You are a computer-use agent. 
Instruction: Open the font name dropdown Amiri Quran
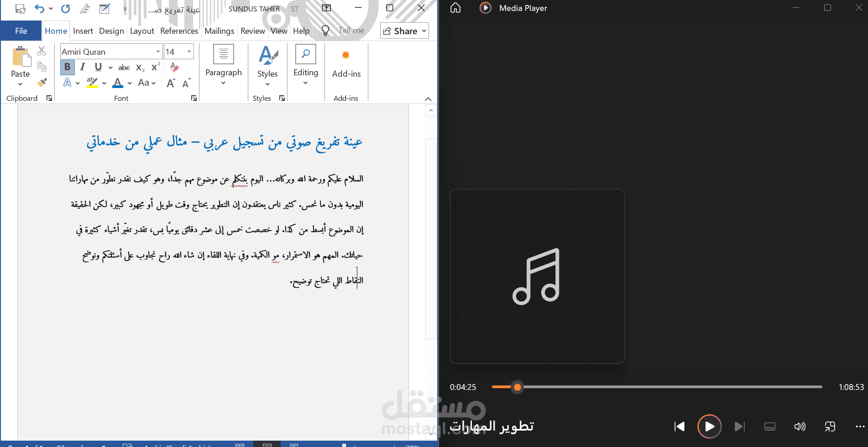(158, 52)
